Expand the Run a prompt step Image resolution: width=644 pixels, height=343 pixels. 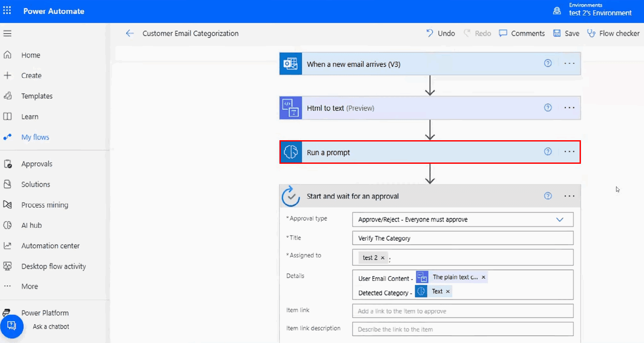[x=430, y=152]
